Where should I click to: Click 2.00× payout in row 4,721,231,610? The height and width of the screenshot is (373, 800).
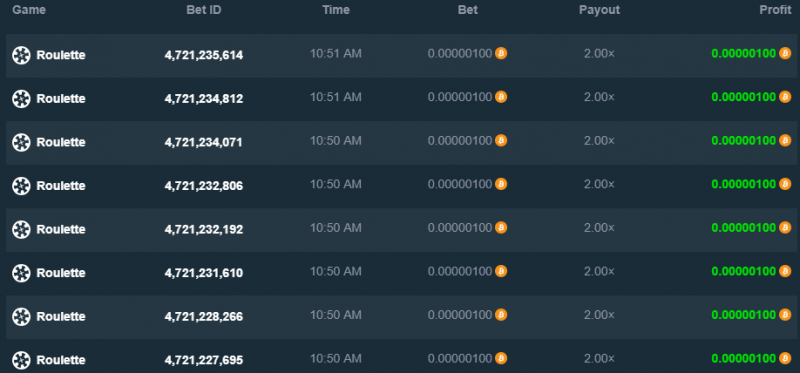[x=599, y=270]
